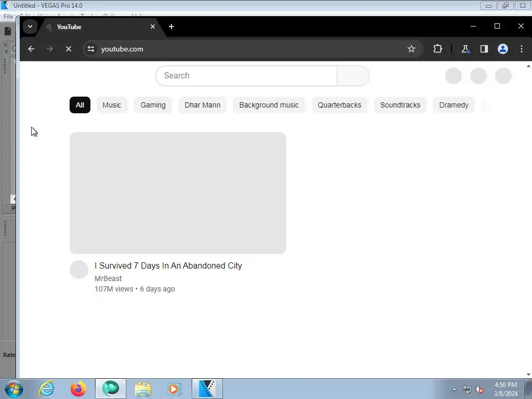Open I Survived 7 Days video title
This screenshot has width=532, height=399.
point(168,265)
